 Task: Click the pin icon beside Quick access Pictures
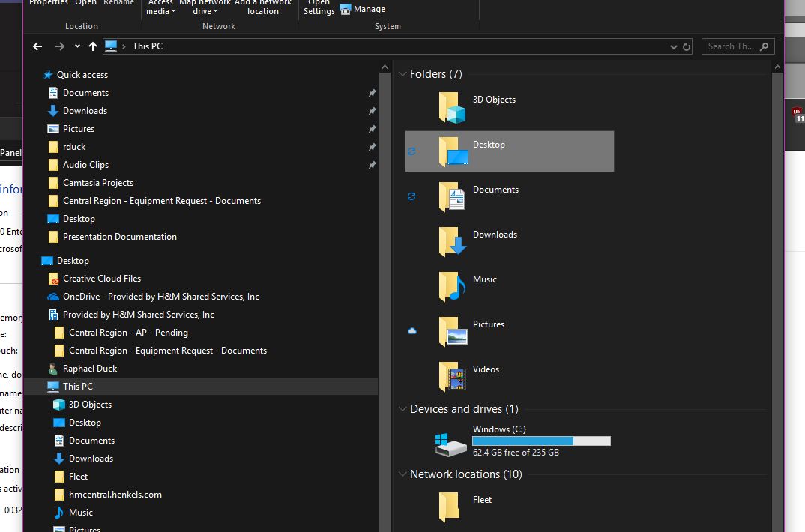point(373,129)
